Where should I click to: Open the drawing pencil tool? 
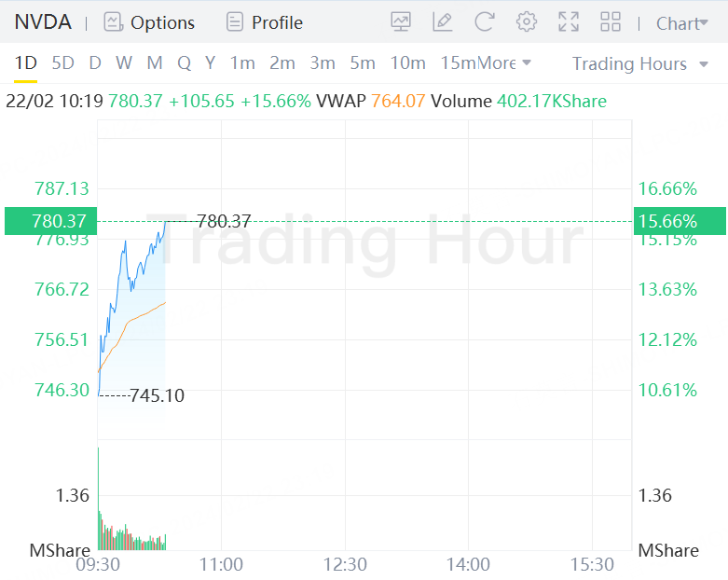coord(443,22)
